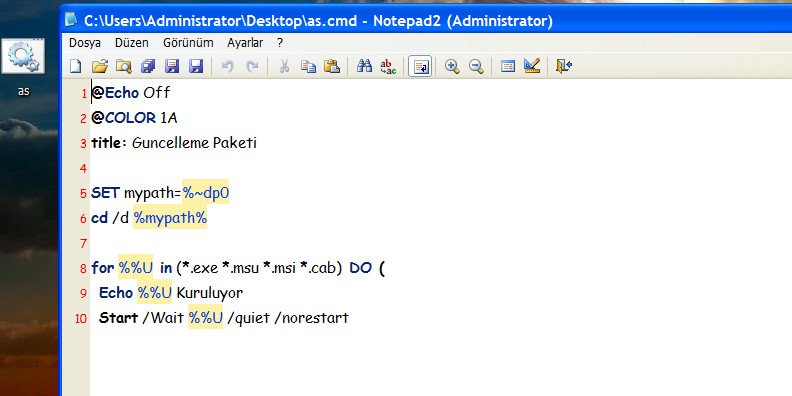Create a new document via toolbar icon
The image size is (792, 396).
pos(75,66)
